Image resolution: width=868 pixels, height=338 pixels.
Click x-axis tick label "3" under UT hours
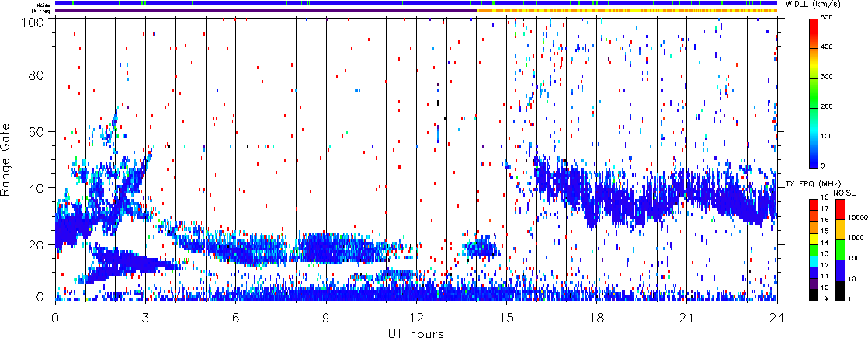[146, 318]
